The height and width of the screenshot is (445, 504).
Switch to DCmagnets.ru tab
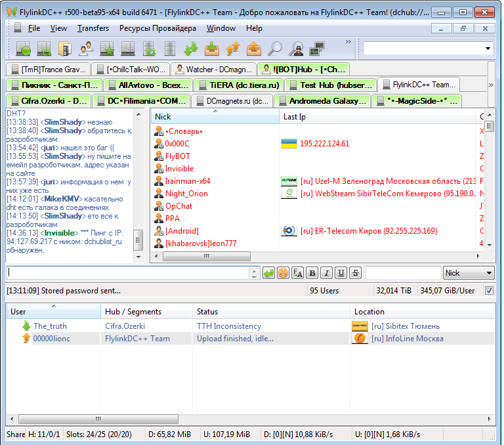pos(232,100)
